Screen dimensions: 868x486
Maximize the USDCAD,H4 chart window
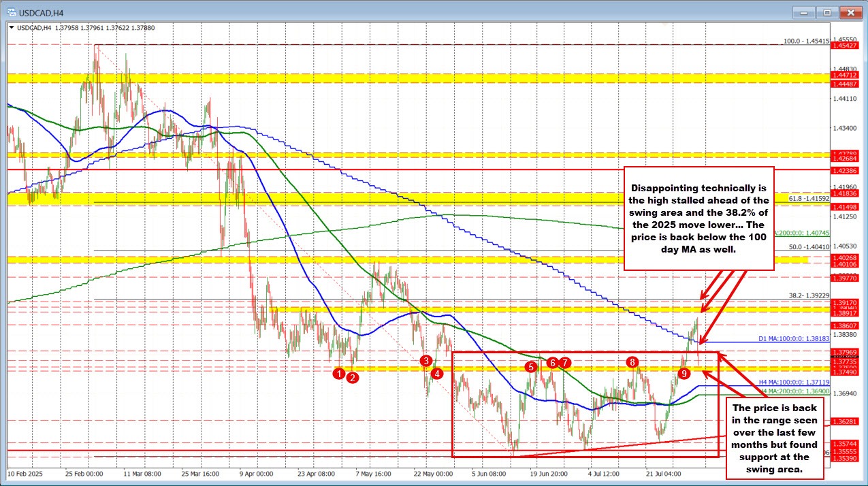[x=828, y=12]
